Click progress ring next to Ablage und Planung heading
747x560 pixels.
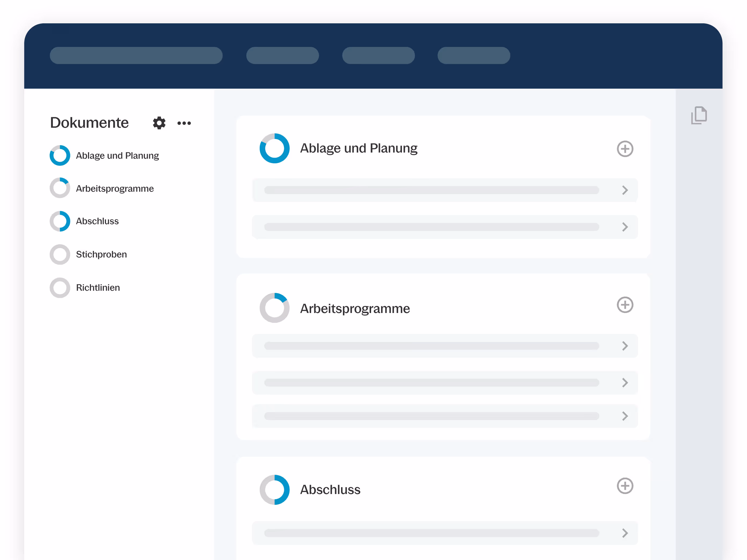coord(274,148)
